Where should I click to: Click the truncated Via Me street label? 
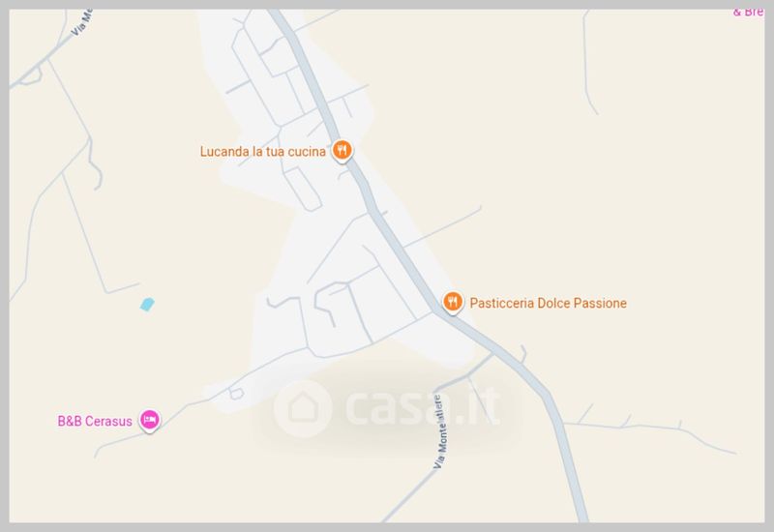[x=82, y=22]
